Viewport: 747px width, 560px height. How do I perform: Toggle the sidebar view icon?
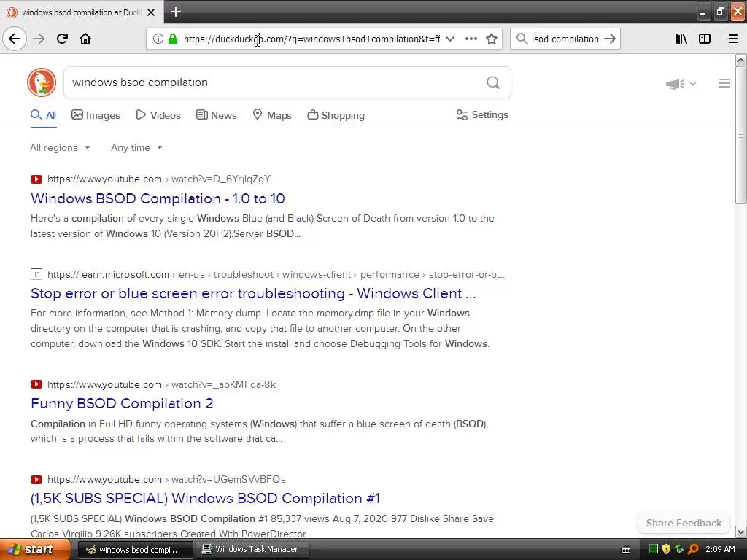point(705,39)
